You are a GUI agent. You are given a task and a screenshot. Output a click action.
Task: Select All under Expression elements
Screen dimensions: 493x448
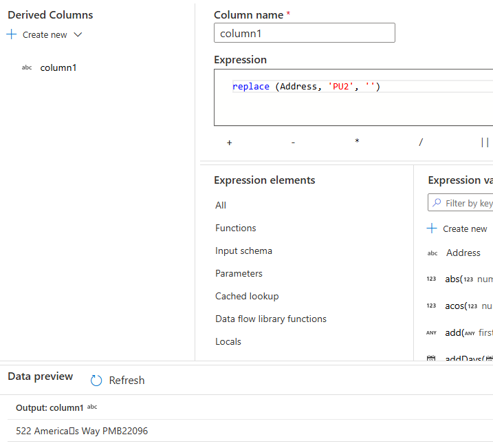(x=221, y=205)
